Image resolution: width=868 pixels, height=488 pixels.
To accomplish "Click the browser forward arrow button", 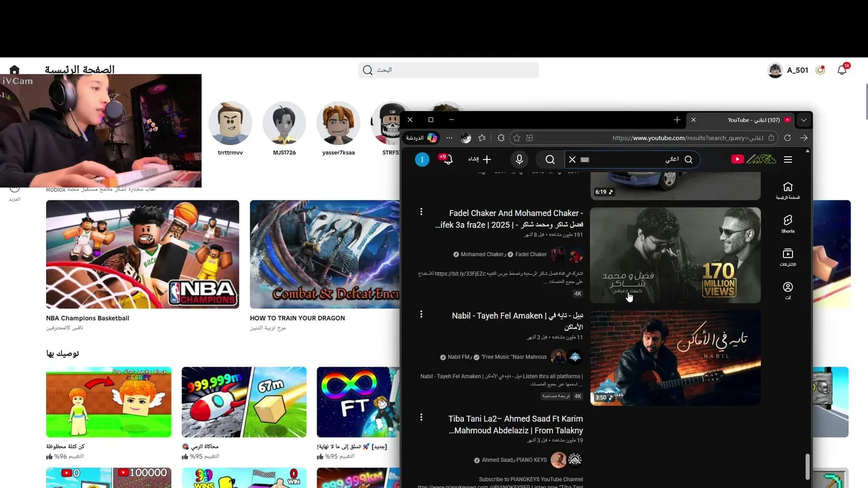I will 804,138.
